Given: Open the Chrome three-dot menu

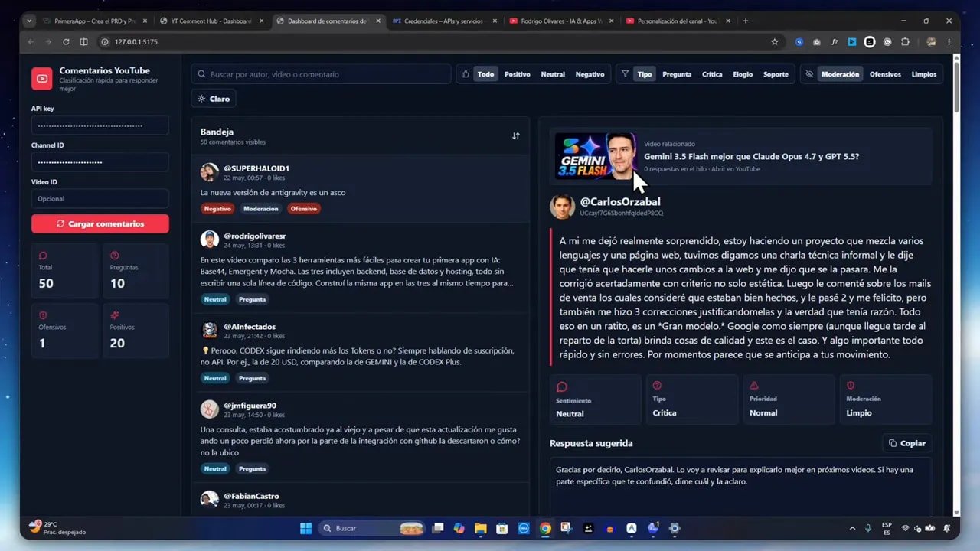Looking at the screenshot, I should [949, 41].
